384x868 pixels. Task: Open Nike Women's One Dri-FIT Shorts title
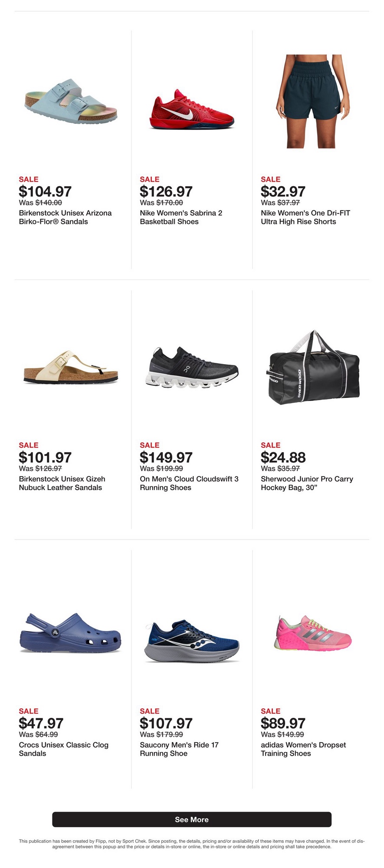[x=305, y=217]
